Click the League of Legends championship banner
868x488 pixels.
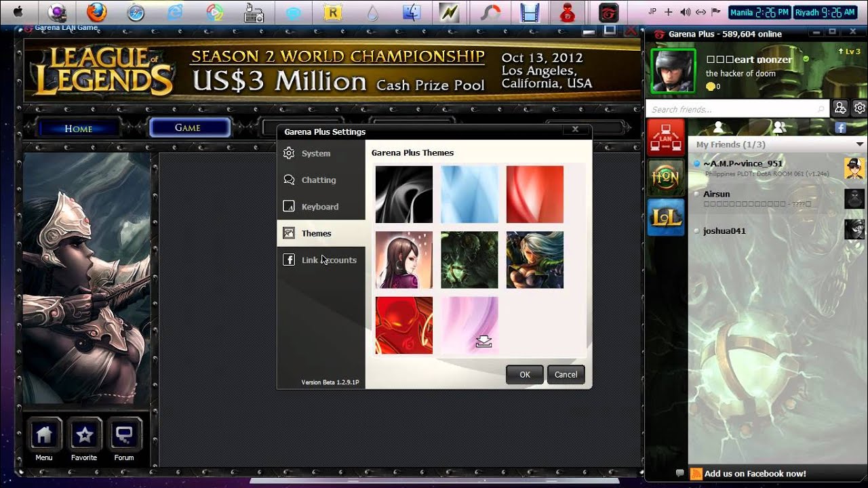tap(332, 70)
